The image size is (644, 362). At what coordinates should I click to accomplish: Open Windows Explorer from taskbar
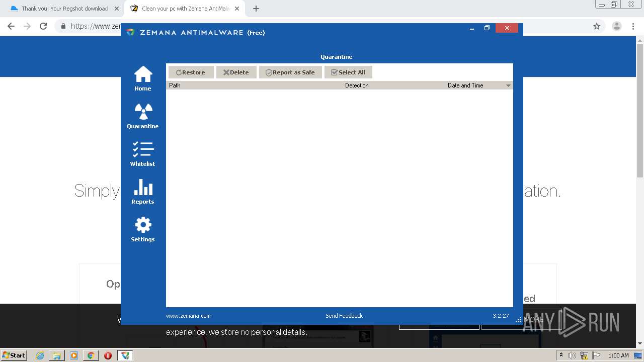click(57, 355)
